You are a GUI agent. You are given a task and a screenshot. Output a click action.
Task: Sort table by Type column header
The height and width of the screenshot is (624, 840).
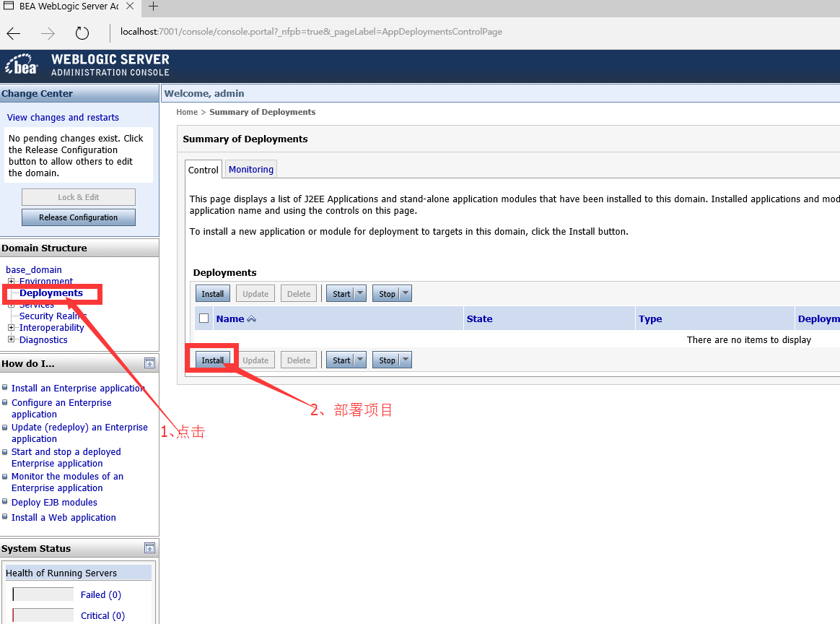[x=649, y=319]
